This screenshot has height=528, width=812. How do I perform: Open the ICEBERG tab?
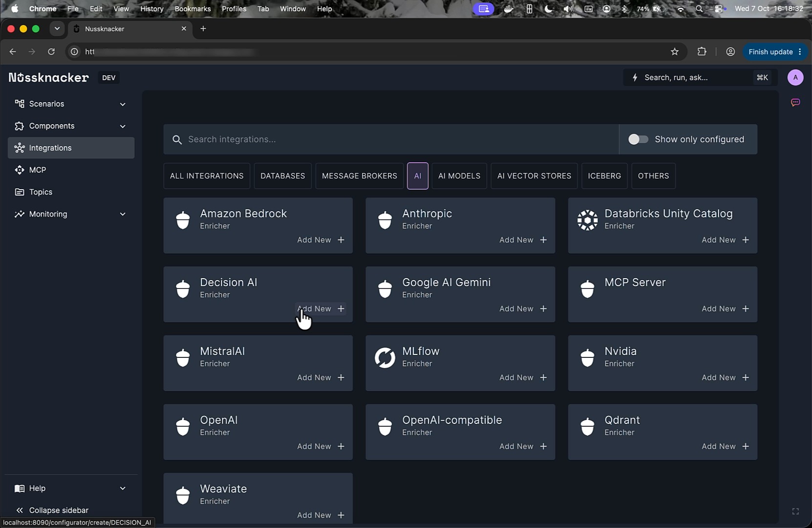[604, 176]
